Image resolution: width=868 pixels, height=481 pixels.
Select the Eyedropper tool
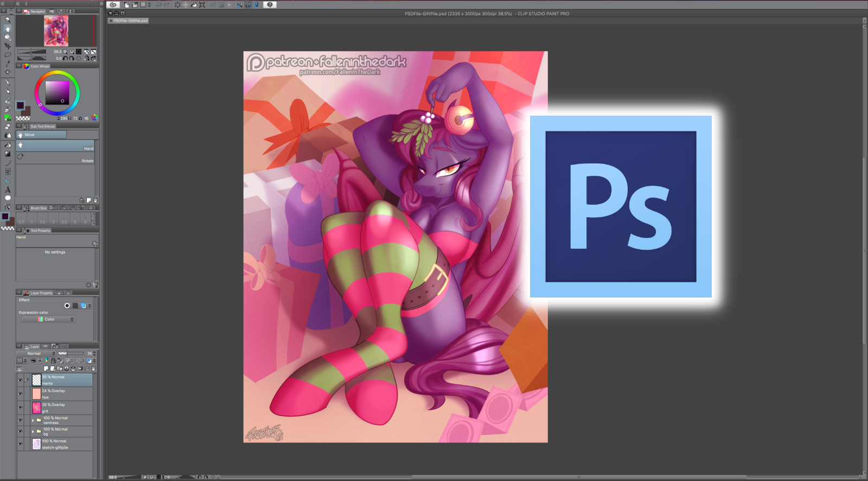[x=8, y=64]
